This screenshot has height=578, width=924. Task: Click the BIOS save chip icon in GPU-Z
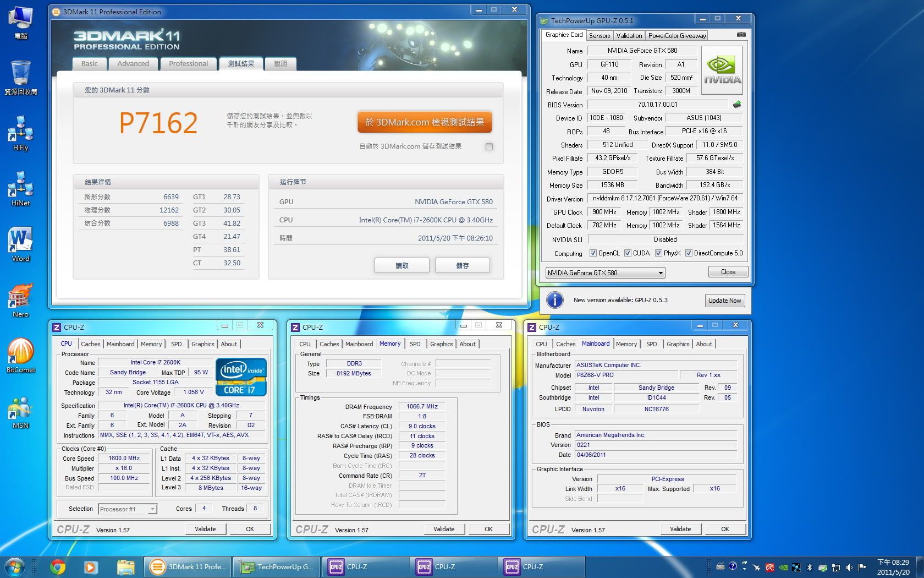[x=737, y=104]
